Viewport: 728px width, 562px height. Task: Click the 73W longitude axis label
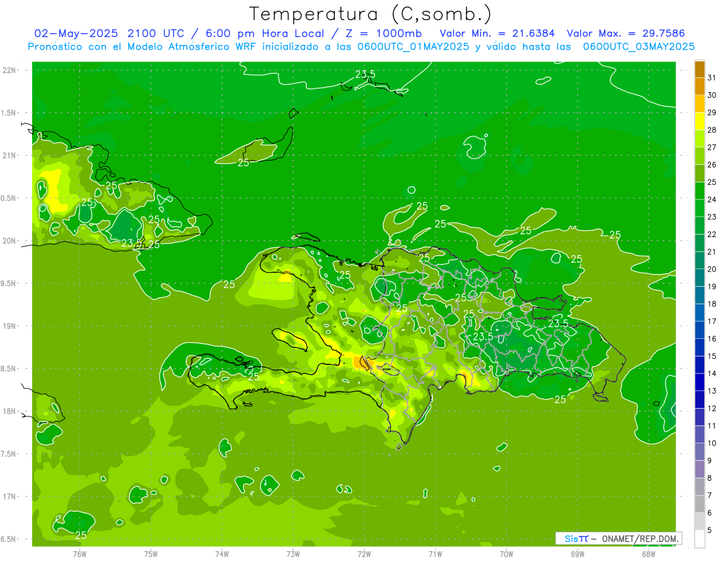point(293,554)
